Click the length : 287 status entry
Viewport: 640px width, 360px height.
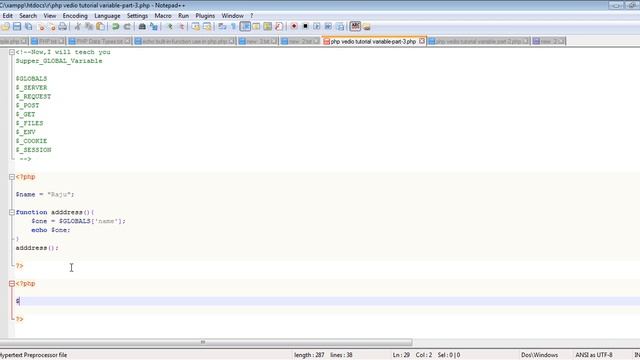[x=309, y=355]
